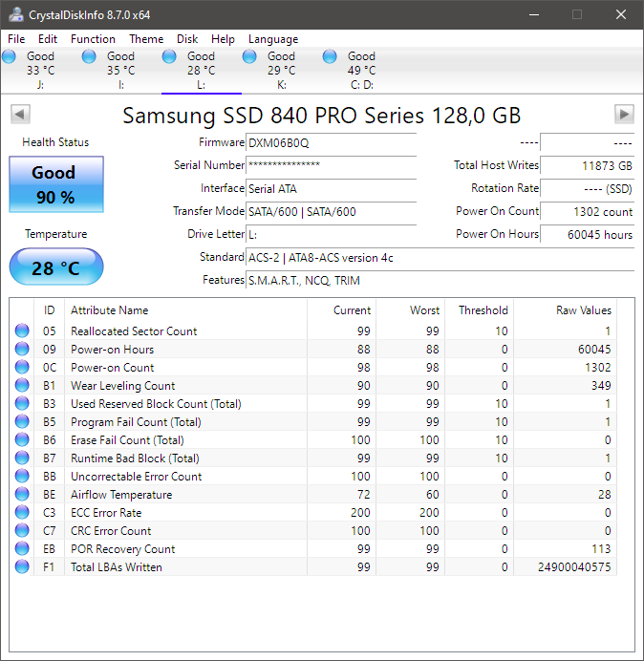644x661 pixels.
Task: Click status orb for Total LBAs Written
Action: click(22, 566)
